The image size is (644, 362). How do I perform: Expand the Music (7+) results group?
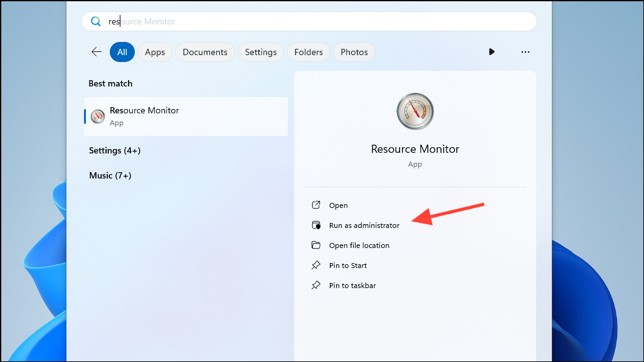pyautogui.click(x=110, y=175)
